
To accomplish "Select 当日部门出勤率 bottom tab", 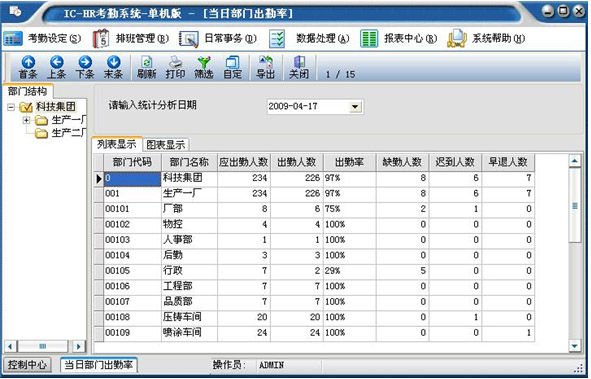I will [x=99, y=365].
